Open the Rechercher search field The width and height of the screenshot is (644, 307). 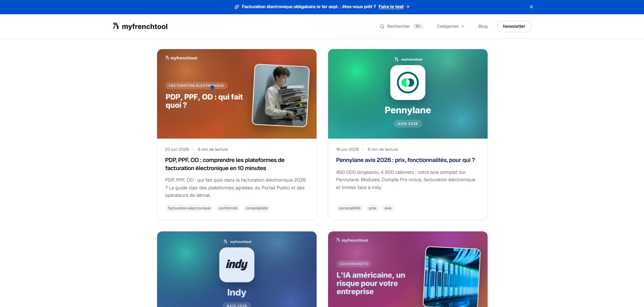coord(401,26)
